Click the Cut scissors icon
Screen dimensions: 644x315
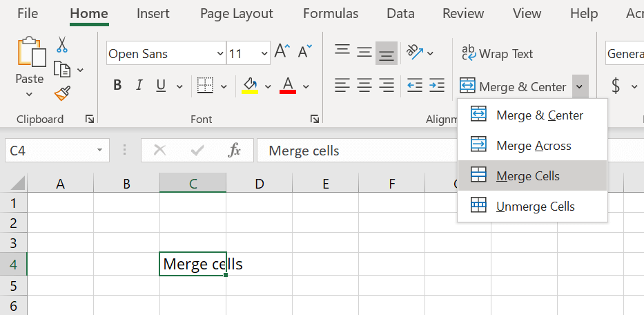point(62,45)
